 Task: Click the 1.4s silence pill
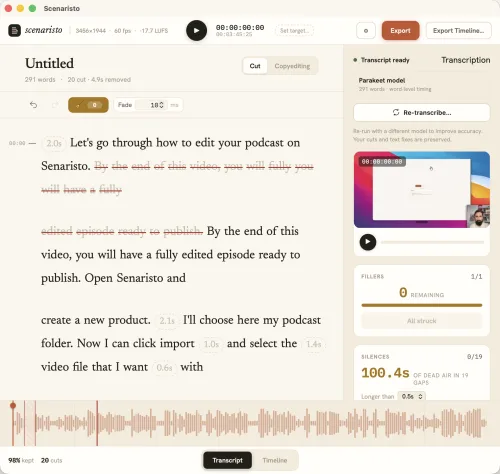pos(313,344)
